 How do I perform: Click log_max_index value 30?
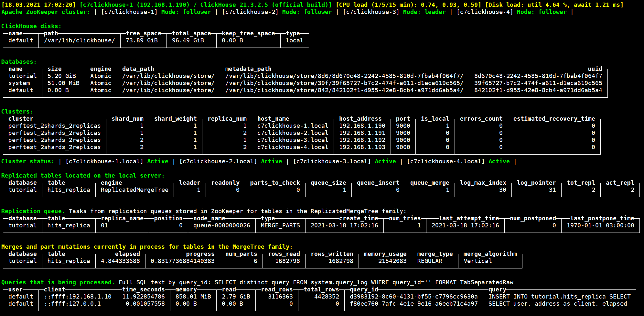[x=503, y=190]
